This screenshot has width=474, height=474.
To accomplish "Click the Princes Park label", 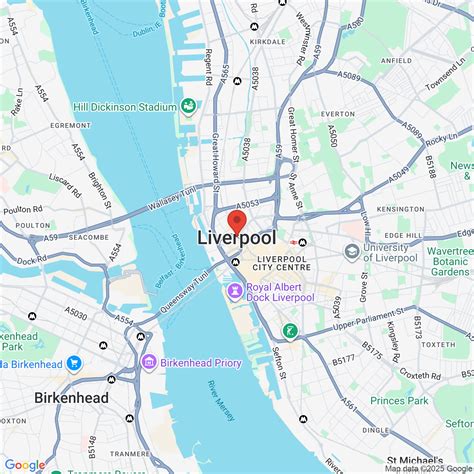I will [399, 401].
